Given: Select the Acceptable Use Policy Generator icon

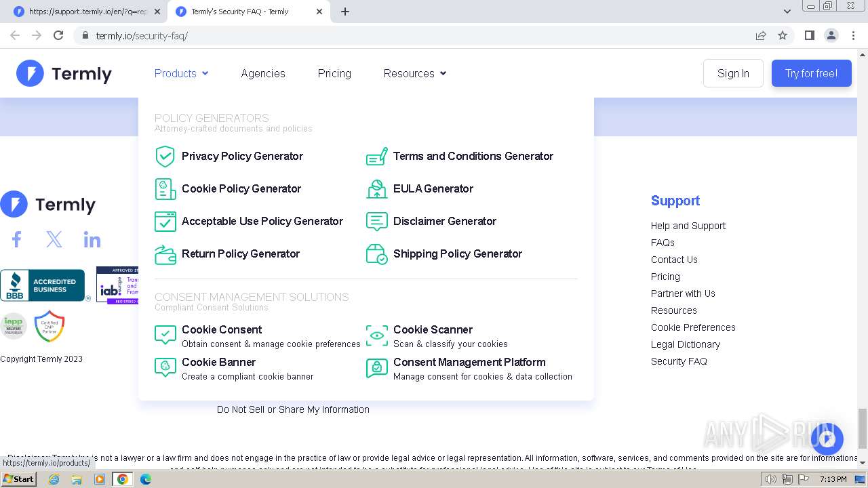Looking at the screenshot, I should (165, 222).
